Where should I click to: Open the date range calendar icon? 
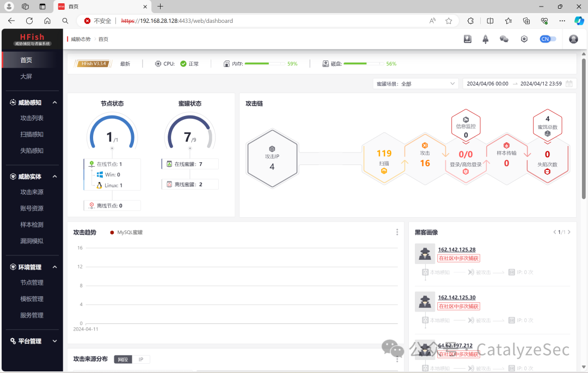pyautogui.click(x=569, y=84)
